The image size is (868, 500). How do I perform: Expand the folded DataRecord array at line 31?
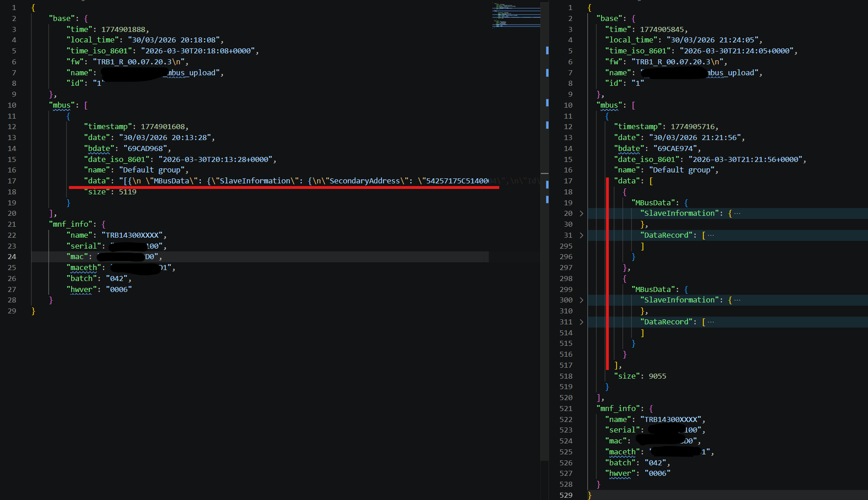pos(581,235)
